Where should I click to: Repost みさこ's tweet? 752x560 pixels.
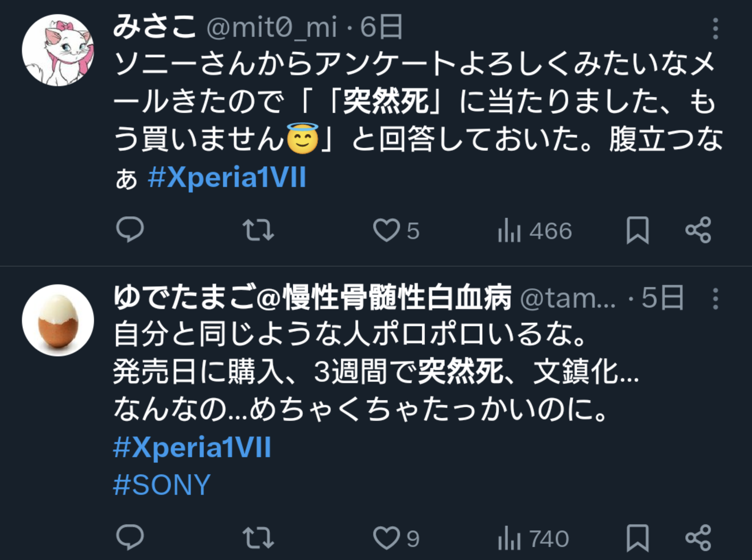click(x=258, y=230)
